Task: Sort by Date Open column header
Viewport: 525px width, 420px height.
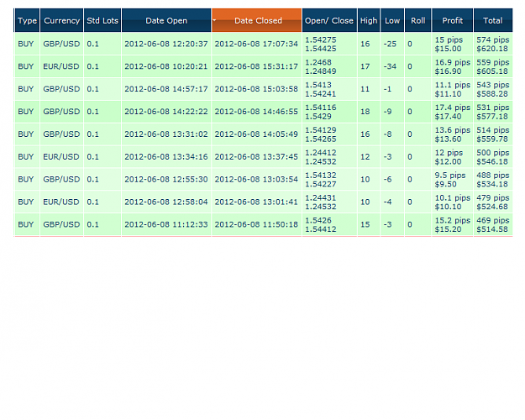Action: pos(166,20)
